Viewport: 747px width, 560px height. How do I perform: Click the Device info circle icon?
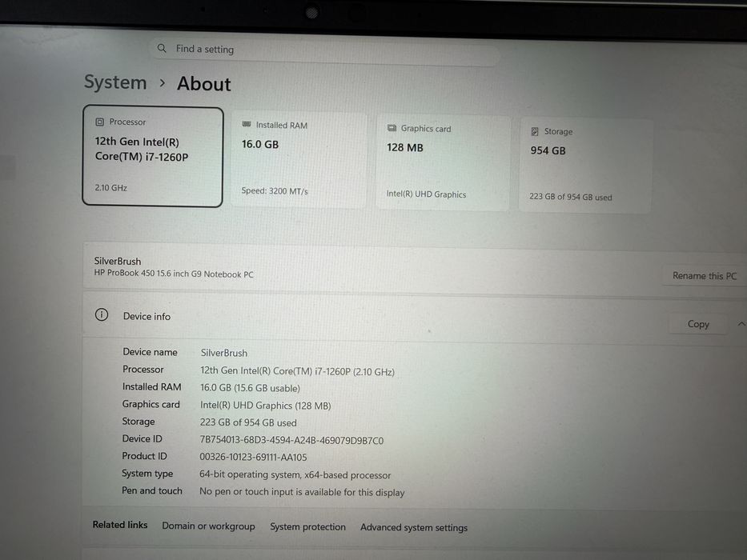pyautogui.click(x=102, y=314)
